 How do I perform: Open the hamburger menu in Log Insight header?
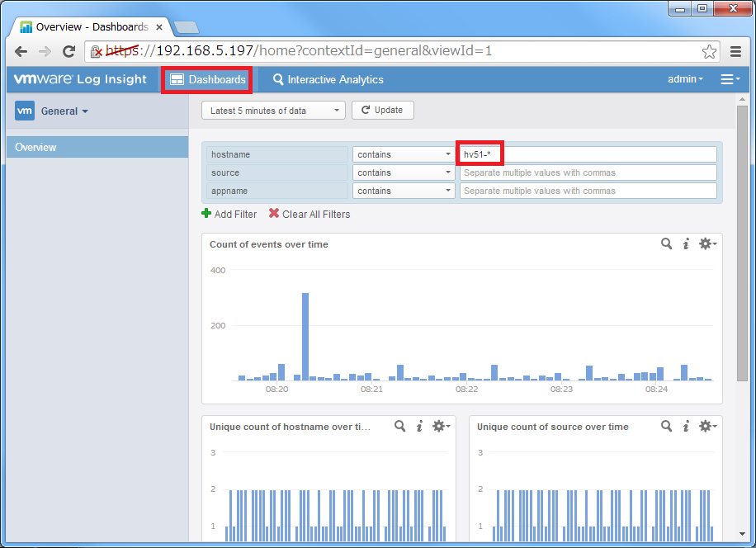click(730, 79)
